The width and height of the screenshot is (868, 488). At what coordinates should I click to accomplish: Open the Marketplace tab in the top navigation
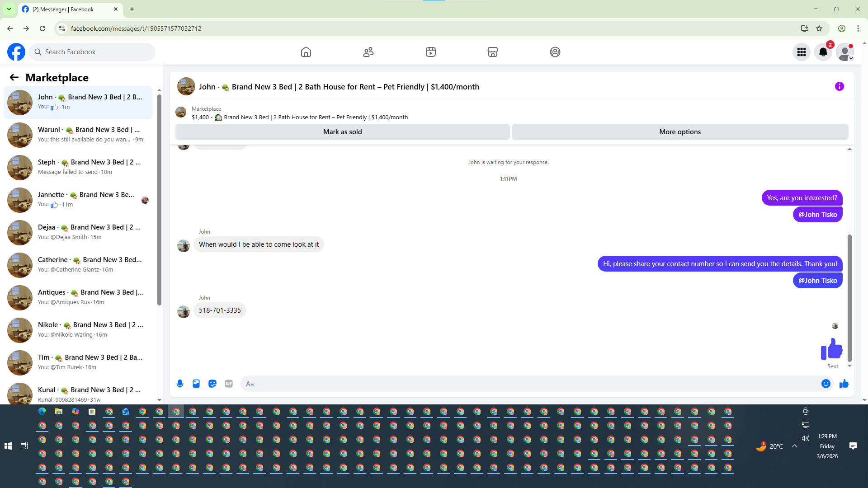click(x=493, y=52)
